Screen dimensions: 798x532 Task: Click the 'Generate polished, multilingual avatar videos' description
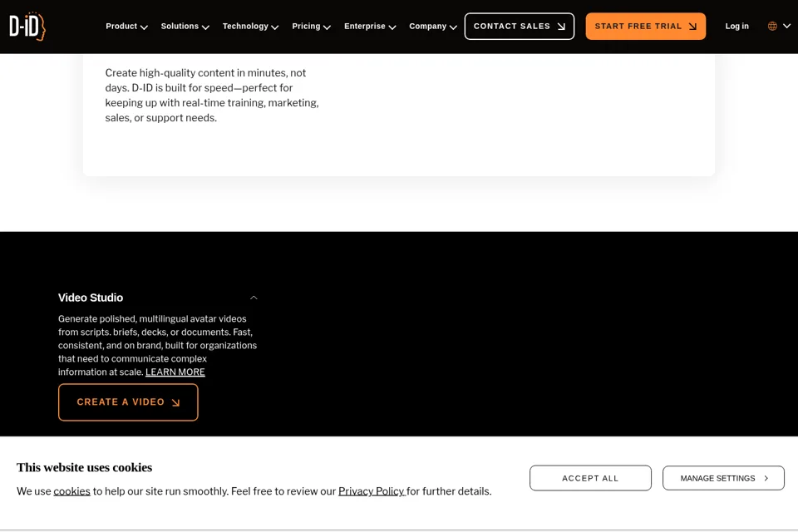click(158, 345)
